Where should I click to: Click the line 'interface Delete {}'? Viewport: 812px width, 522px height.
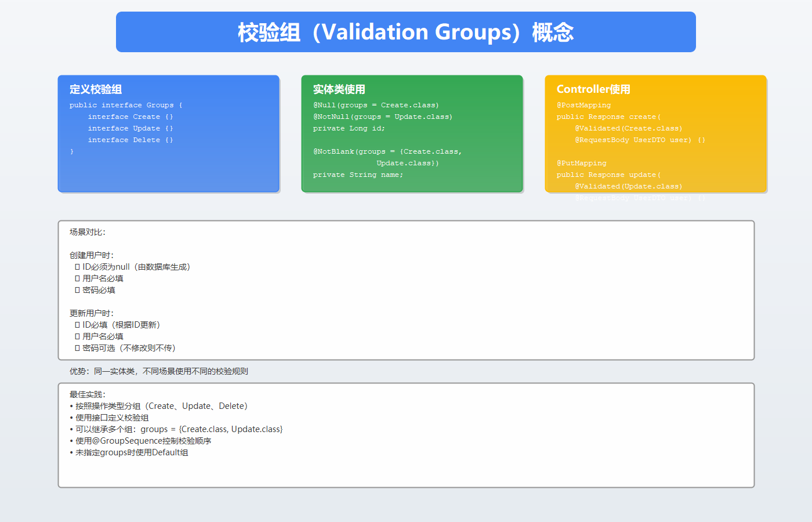click(130, 140)
